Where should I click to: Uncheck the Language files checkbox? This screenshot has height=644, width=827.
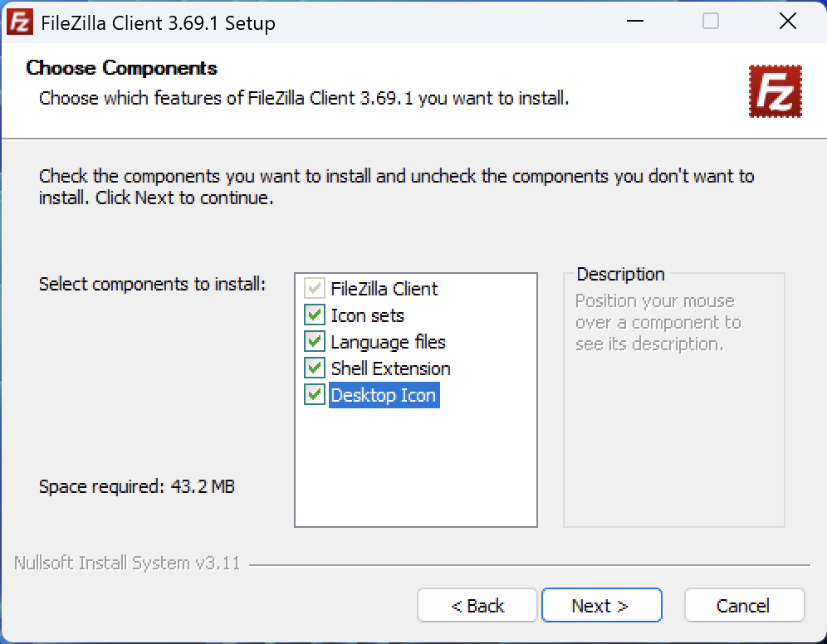click(x=315, y=341)
